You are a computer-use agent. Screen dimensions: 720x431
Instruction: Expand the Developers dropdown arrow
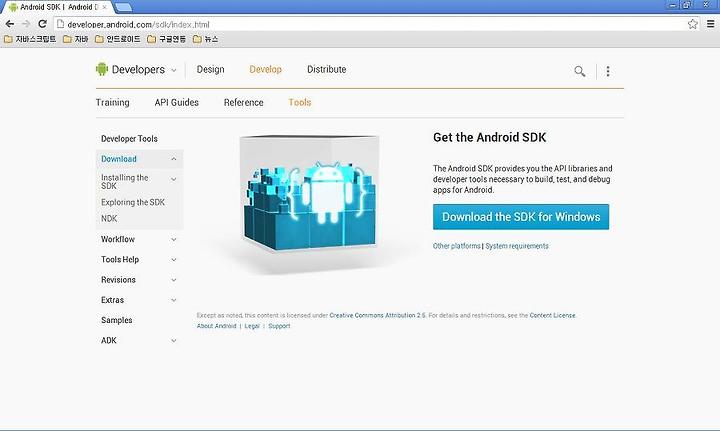174,70
